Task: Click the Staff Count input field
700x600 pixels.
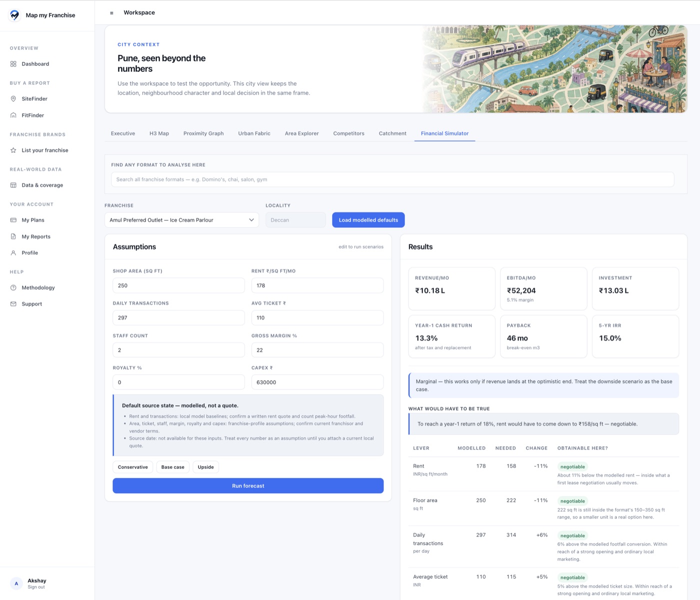Action: [178, 350]
